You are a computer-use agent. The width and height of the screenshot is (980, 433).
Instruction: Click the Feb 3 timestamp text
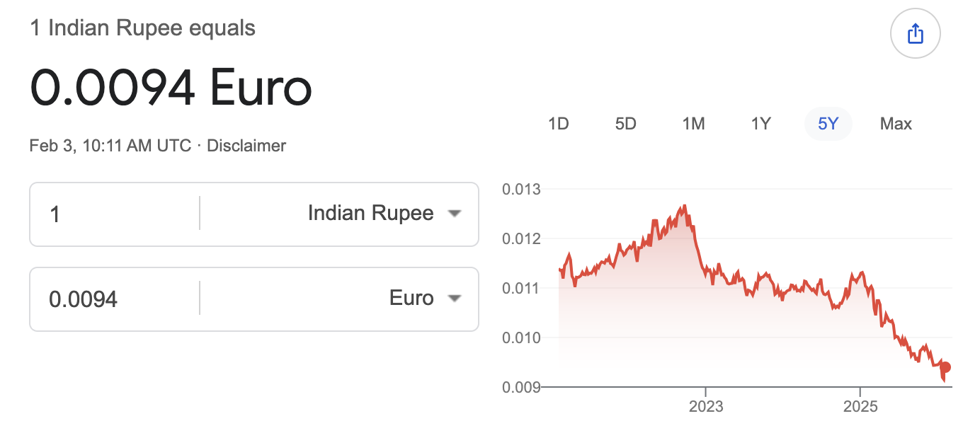click(x=110, y=146)
